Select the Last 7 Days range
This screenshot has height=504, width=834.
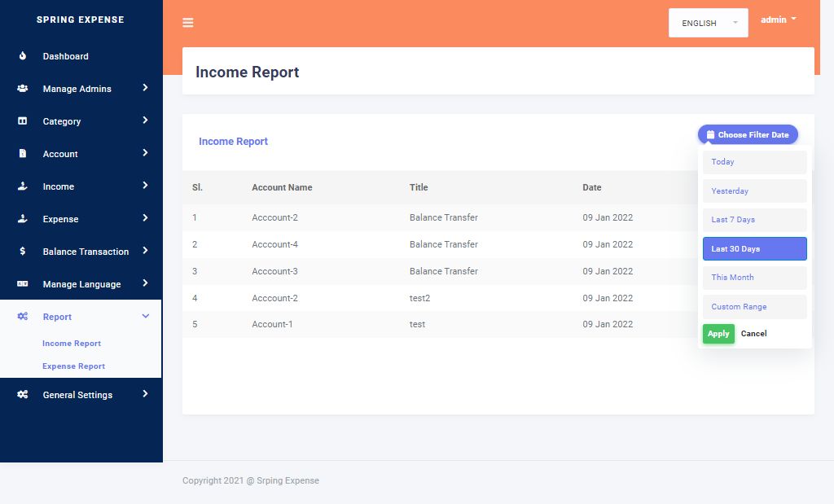(x=754, y=220)
